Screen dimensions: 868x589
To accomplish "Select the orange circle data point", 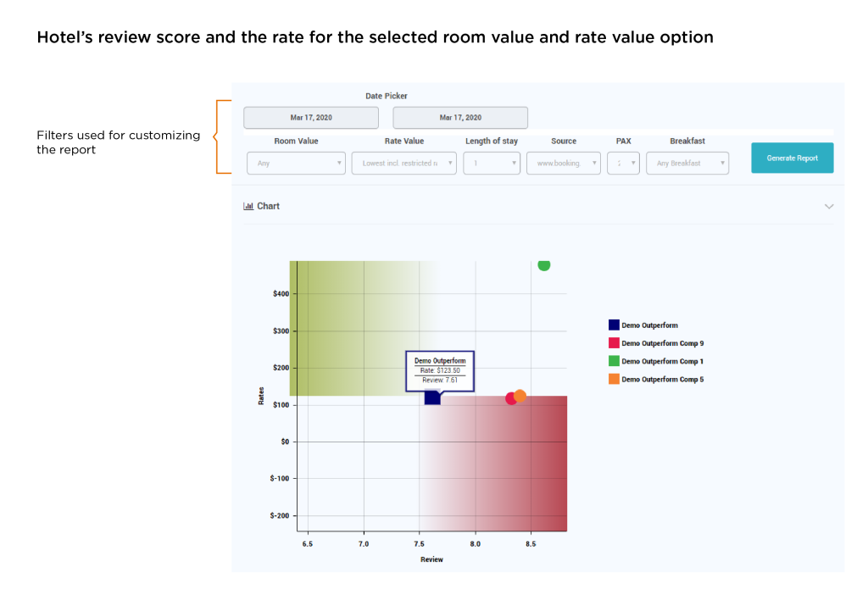I will coord(520,396).
